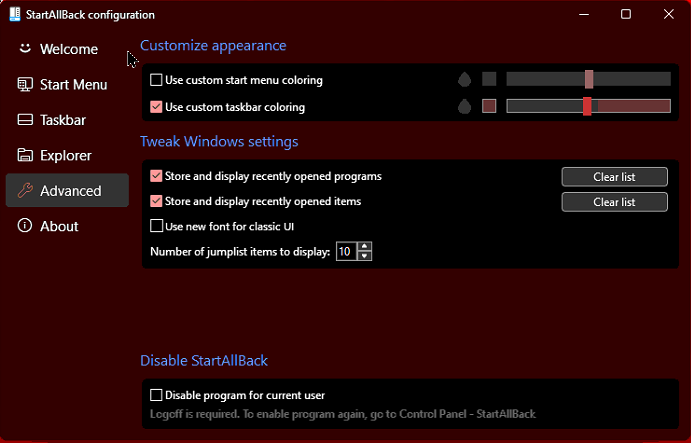Click the About info icon
691x443 pixels.
click(x=25, y=226)
